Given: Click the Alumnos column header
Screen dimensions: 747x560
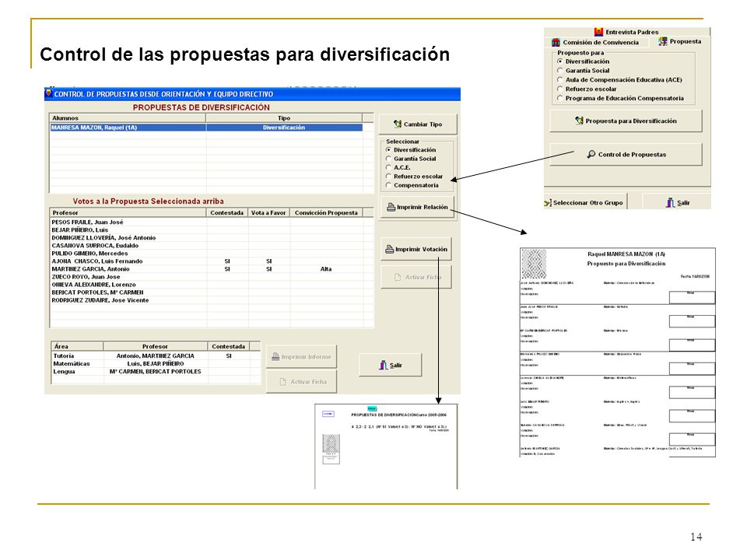Looking at the screenshot, I should point(128,117).
